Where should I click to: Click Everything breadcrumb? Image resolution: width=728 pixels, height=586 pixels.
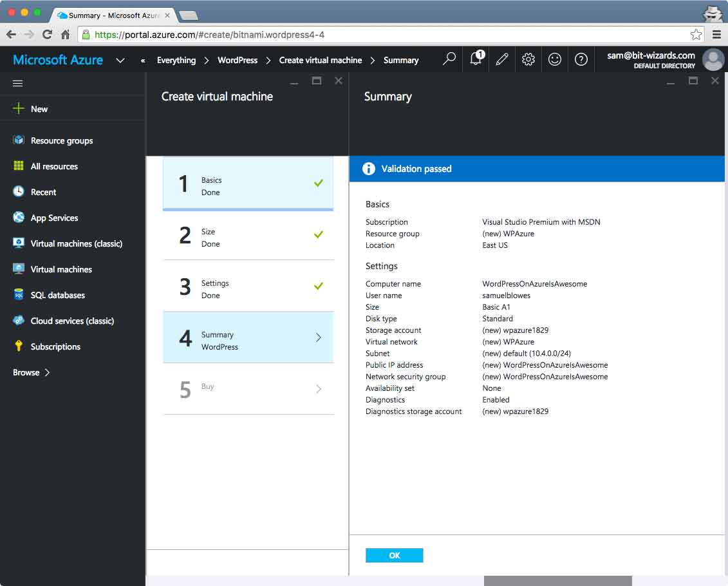click(176, 61)
